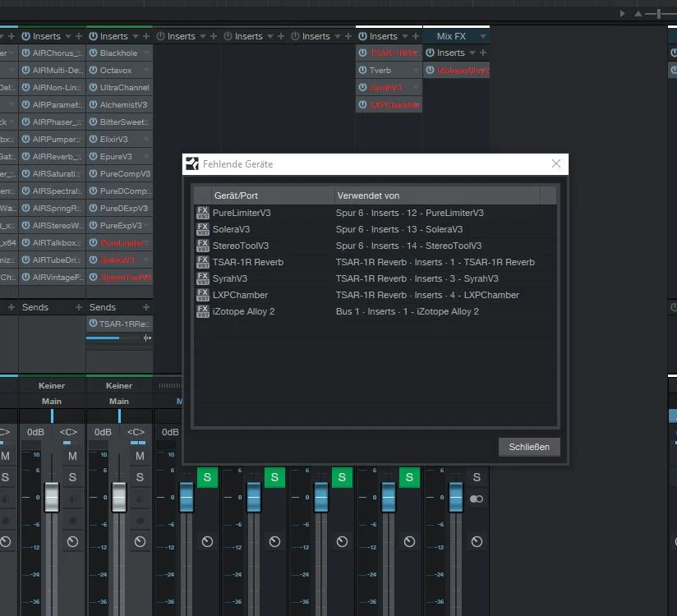Open the Octavox insert dropdown arrow
Screen dimensions: 677x616
click(x=146, y=70)
